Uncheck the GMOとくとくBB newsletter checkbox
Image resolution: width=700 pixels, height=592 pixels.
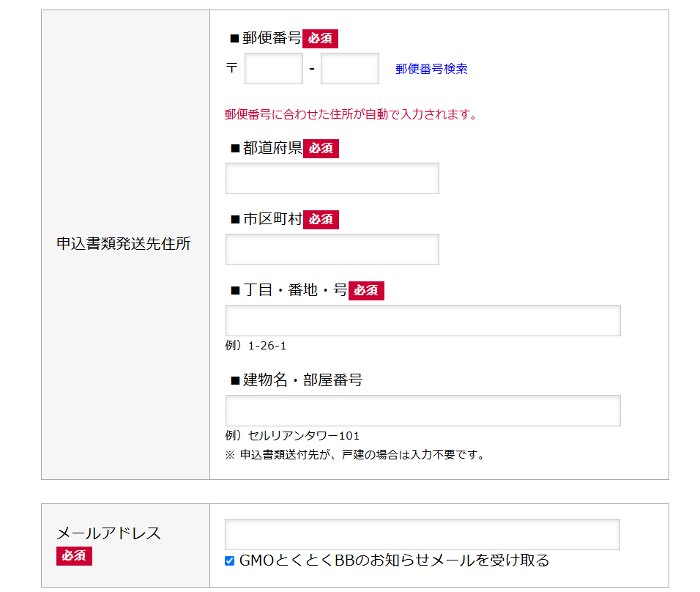230,561
